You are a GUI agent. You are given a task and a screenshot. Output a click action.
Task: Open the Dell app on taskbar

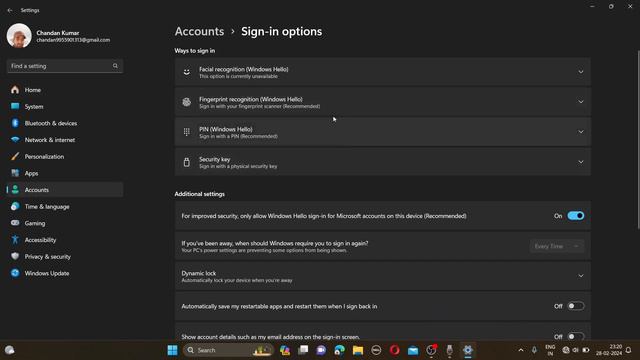376,350
